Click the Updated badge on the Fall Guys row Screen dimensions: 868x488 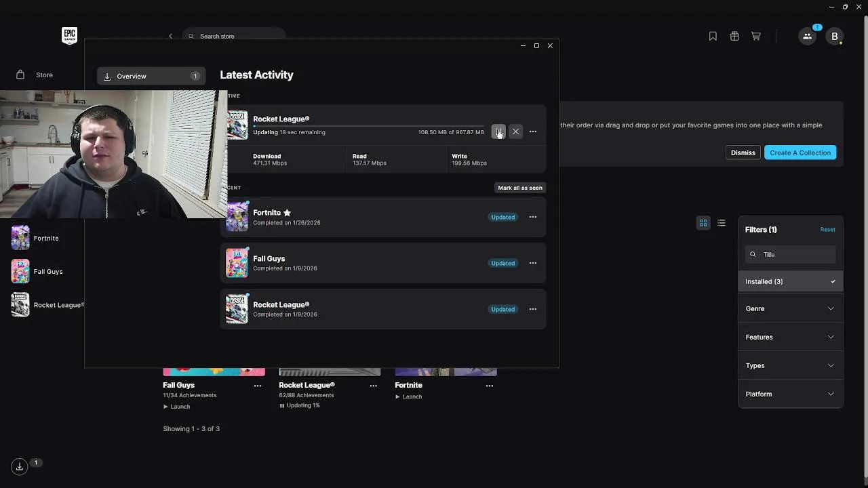coord(502,263)
